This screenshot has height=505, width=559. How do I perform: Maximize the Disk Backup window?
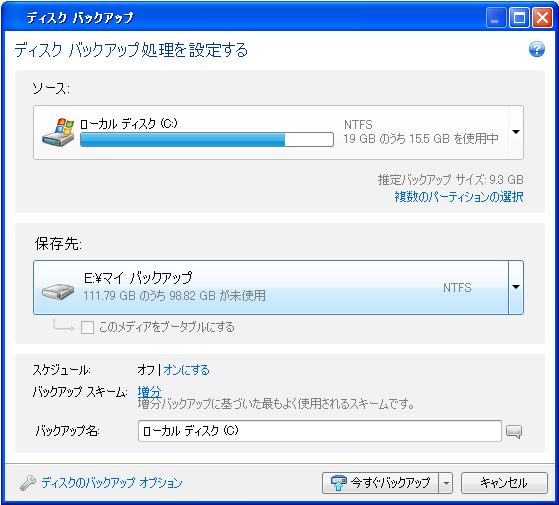pyautogui.click(x=519, y=17)
